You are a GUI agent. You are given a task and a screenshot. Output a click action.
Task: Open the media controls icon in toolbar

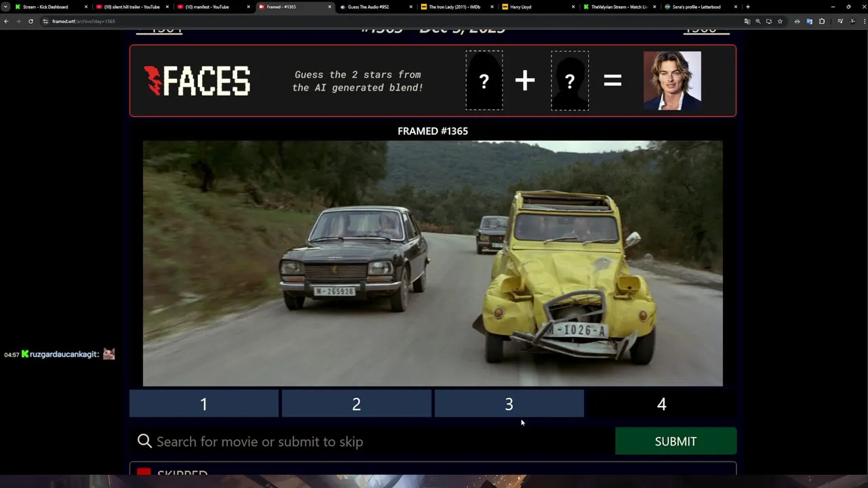[840, 21]
